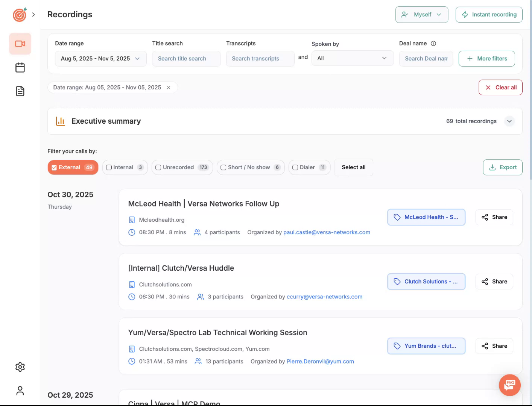This screenshot has width=532, height=406.
Task: Open the user profile icon in sidebar
Action: (x=20, y=391)
